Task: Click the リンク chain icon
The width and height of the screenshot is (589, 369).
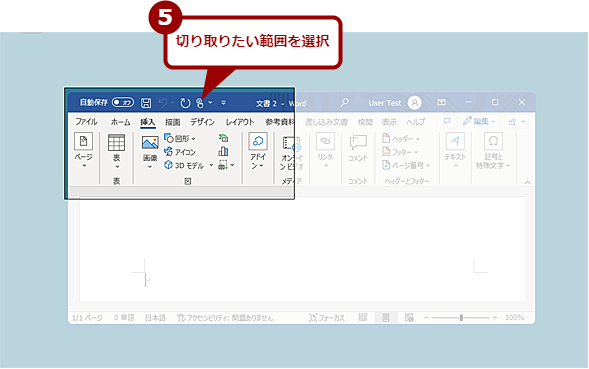Action: [x=325, y=141]
